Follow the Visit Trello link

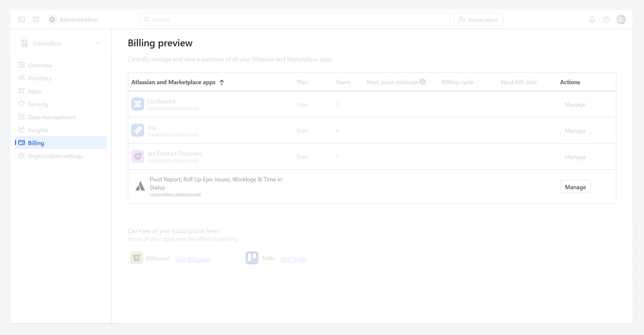(293, 259)
